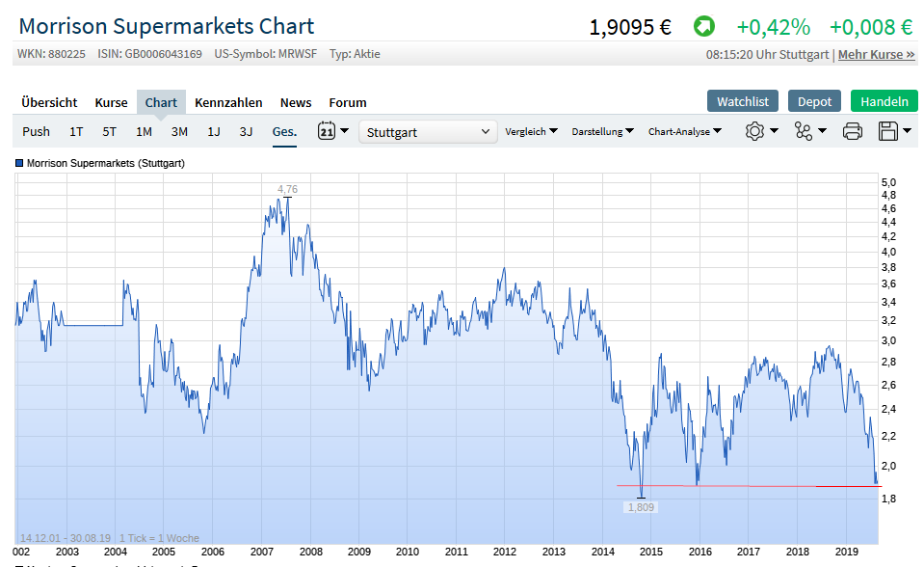This screenshot has height=567, width=924.
Task: Click the +0,008 € change value
Action: click(x=871, y=27)
